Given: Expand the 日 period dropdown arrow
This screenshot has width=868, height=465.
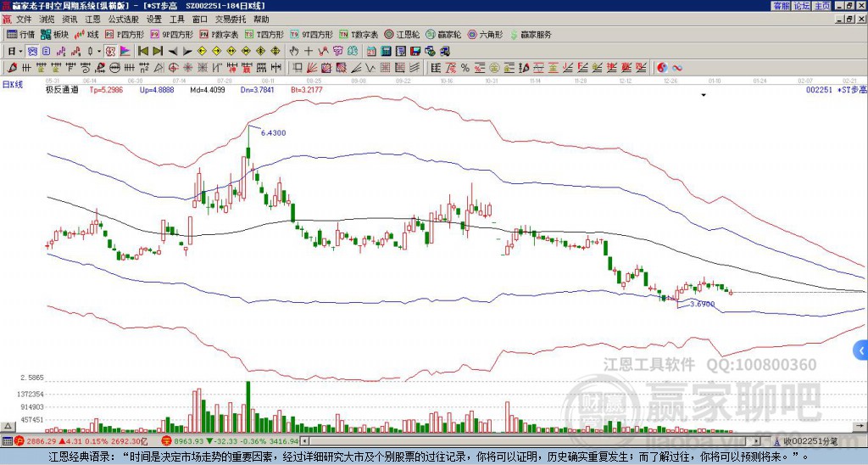Looking at the screenshot, I should 20,52.
